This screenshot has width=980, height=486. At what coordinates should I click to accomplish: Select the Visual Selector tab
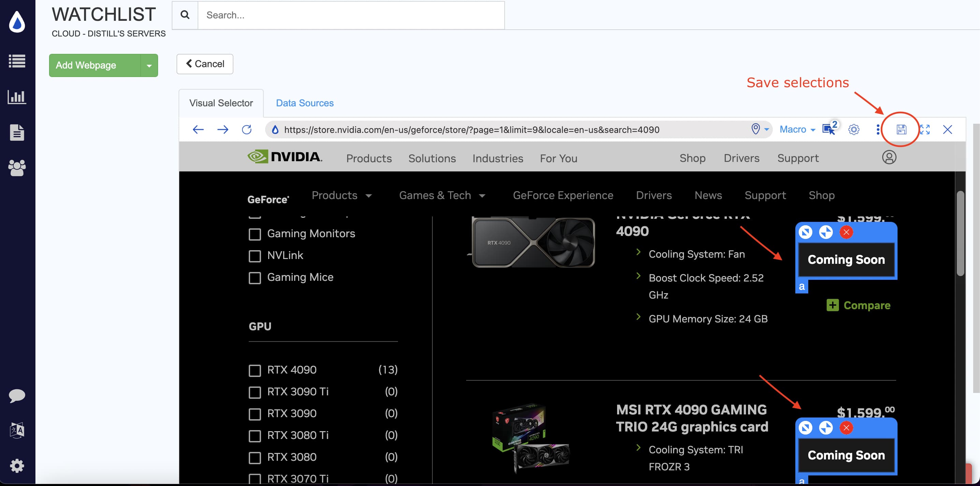pos(221,103)
